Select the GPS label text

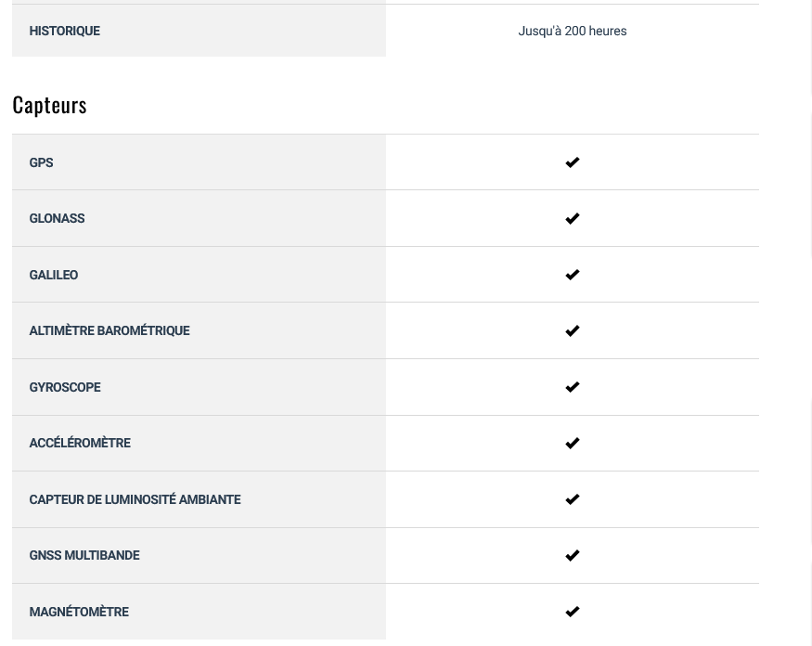(x=41, y=162)
